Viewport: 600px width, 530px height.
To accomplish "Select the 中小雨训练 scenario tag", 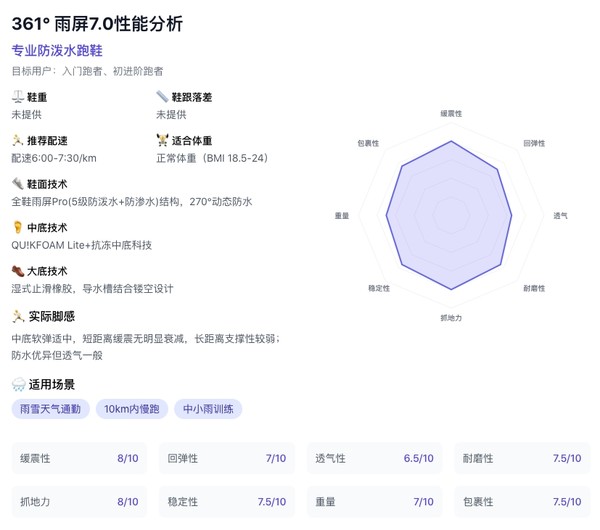I will pos(208,409).
